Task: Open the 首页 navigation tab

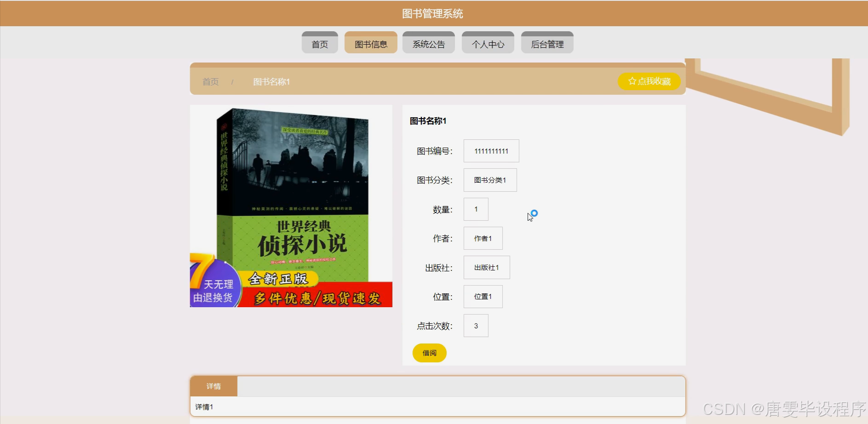Action: (320, 43)
